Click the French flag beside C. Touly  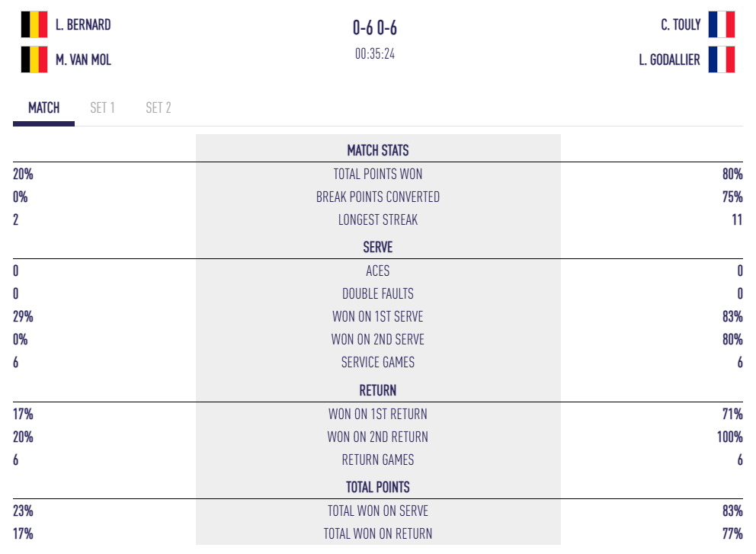[721, 24]
